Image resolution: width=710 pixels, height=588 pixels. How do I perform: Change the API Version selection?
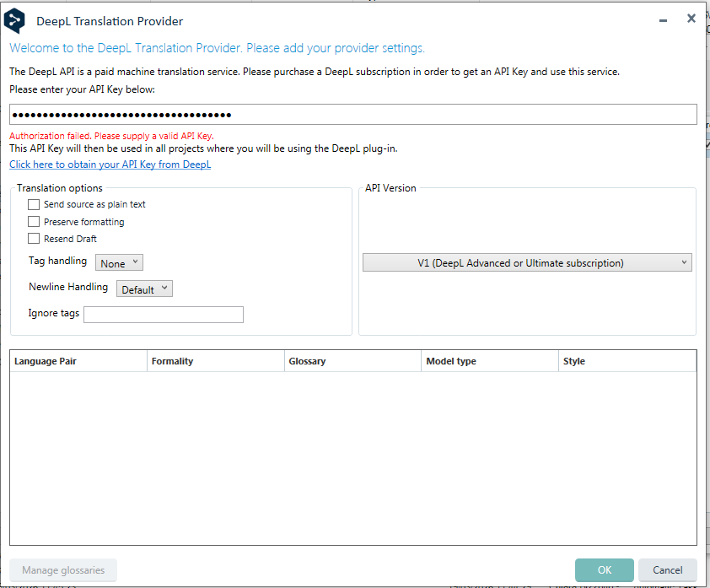point(526,262)
